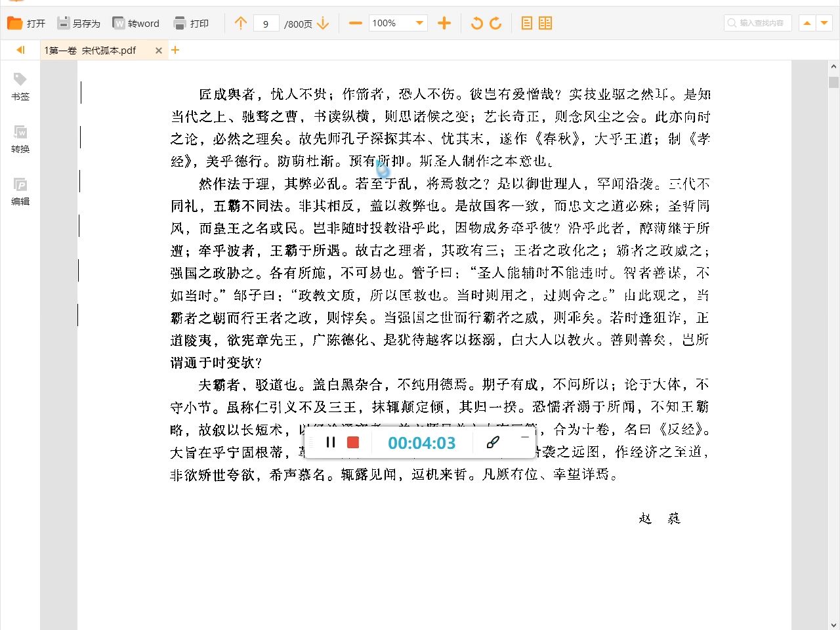The height and width of the screenshot is (630, 840).
Task: Print the document via 打印
Action: [x=191, y=23]
